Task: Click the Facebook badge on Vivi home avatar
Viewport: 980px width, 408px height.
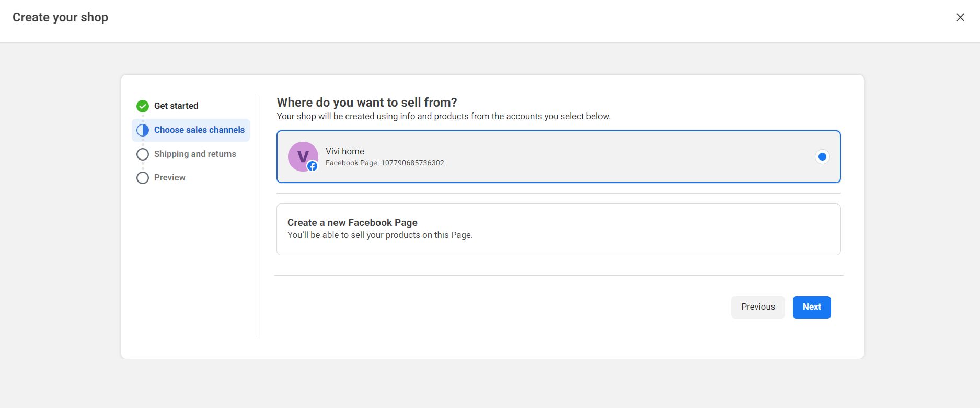Action: tap(312, 166)
